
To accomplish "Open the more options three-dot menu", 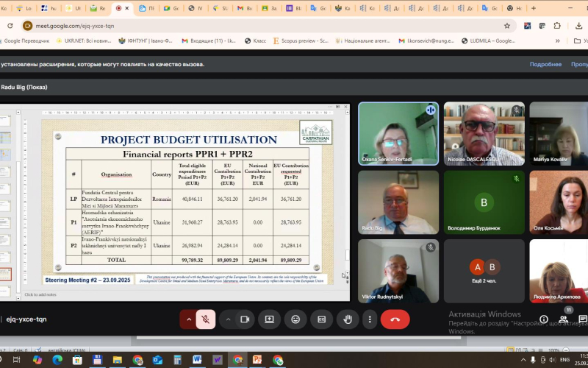I will coord(369,319).
